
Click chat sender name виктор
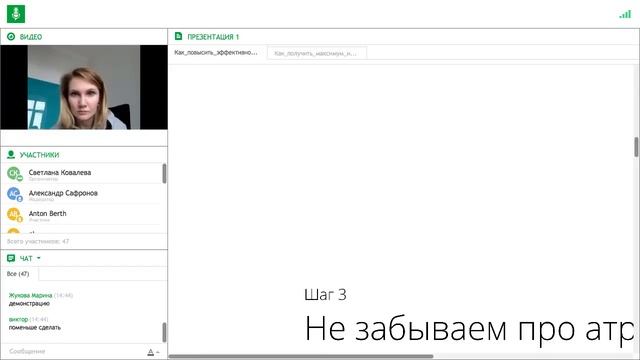(18, 319)
